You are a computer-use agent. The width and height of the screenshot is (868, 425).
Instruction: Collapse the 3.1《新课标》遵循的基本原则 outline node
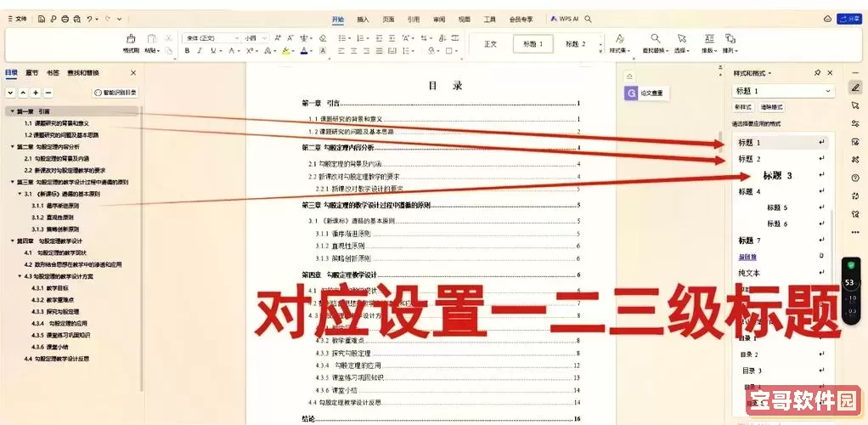click(20, 194)
